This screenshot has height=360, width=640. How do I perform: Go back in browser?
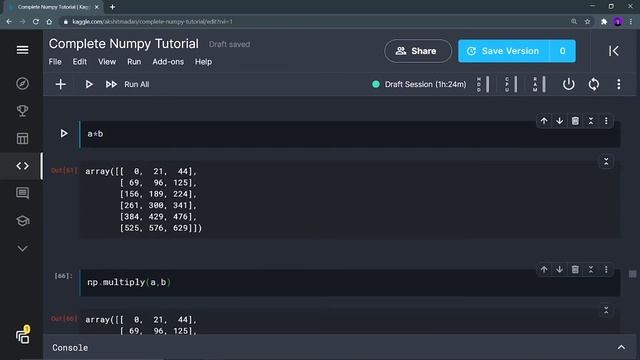[9, 22]
